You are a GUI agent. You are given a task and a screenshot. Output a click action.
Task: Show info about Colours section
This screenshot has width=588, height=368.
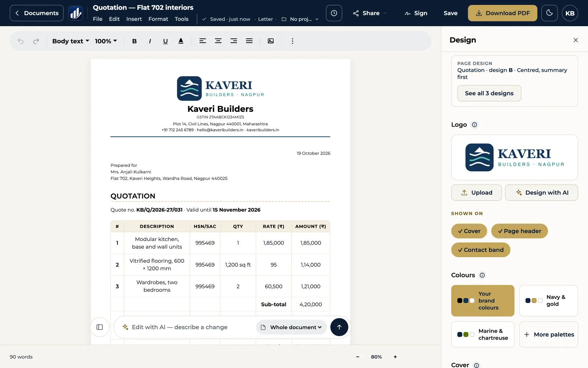point(482,275)
